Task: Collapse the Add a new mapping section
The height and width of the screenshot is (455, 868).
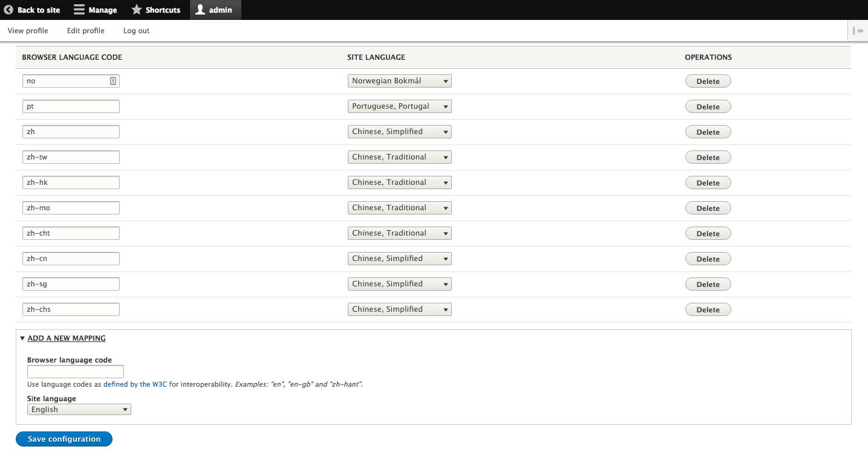Action: click(67, 338)
